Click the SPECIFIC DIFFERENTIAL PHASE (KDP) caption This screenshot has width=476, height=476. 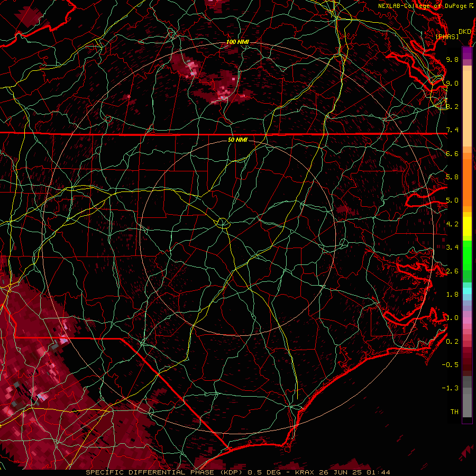point(166,472)
